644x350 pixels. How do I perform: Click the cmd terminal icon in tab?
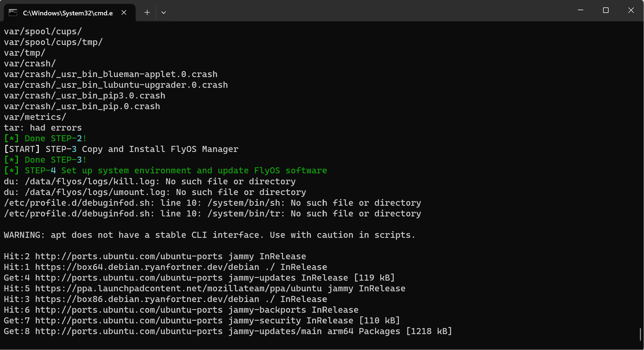coord(13,13)
